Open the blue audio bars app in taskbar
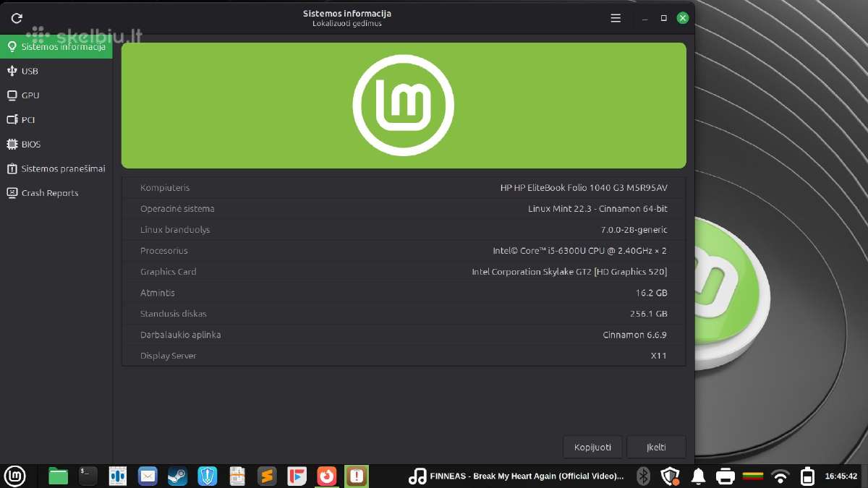This screenshot has height=488, width=868. (x=118, y=476)
